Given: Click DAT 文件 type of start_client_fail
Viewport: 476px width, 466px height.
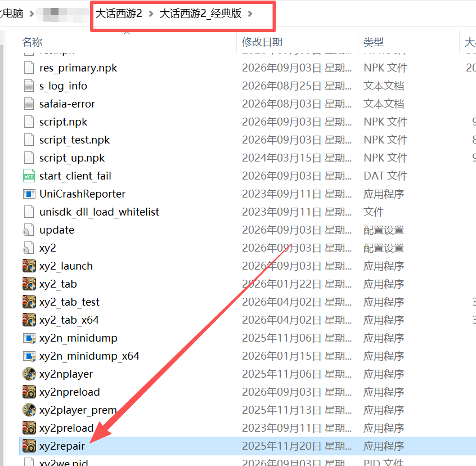Looking at the screenshot, I should pos(385,176).
